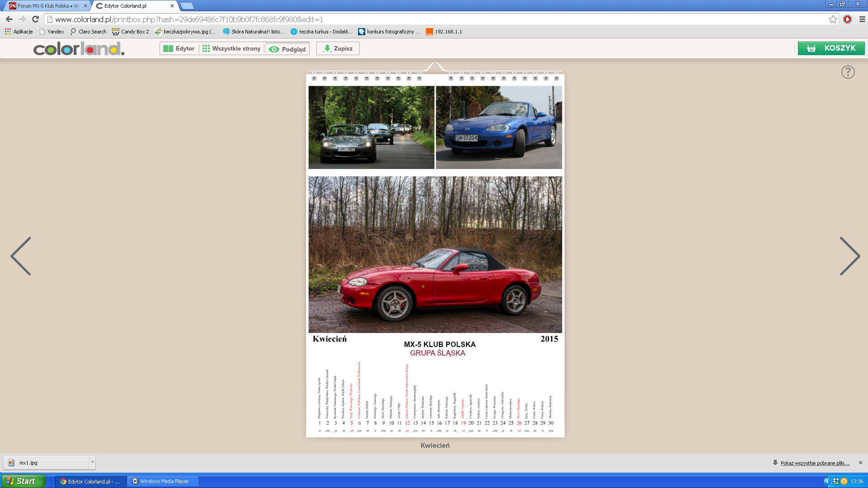Screen dimensions: 868x488
Task: Open the Windows Start menu
Action: [x=23, y=481]
